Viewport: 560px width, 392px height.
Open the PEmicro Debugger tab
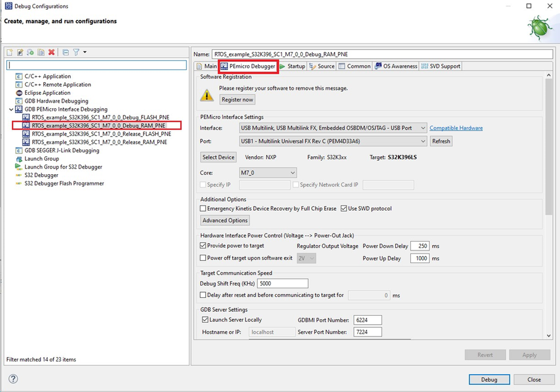(248, 66)
